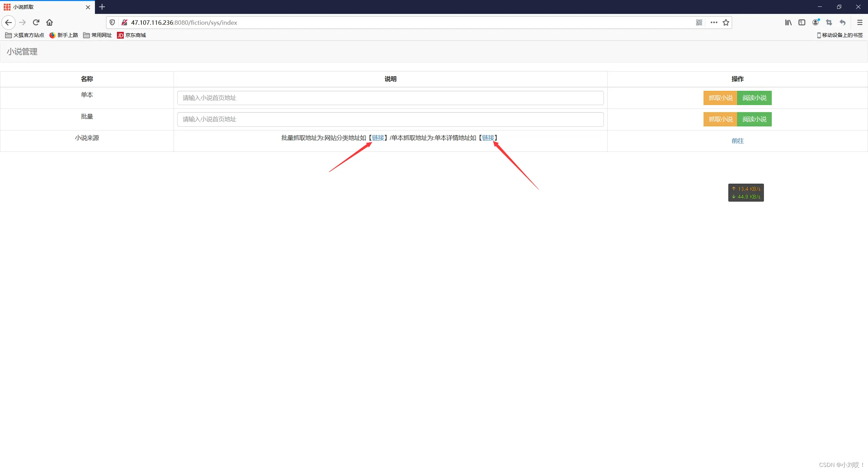The image size is (868, 471).
Task: Open a new tab with plus button
Action: tap(102, 7)
